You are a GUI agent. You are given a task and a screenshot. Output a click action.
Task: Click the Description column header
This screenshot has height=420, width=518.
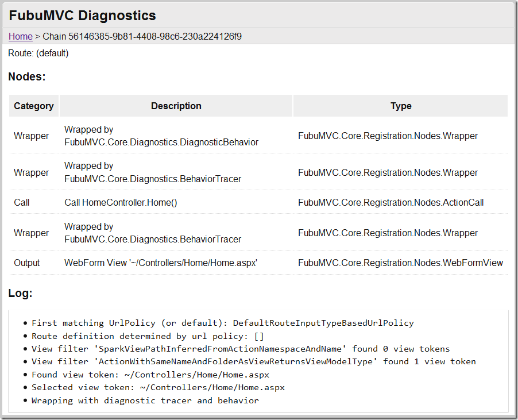176,106
